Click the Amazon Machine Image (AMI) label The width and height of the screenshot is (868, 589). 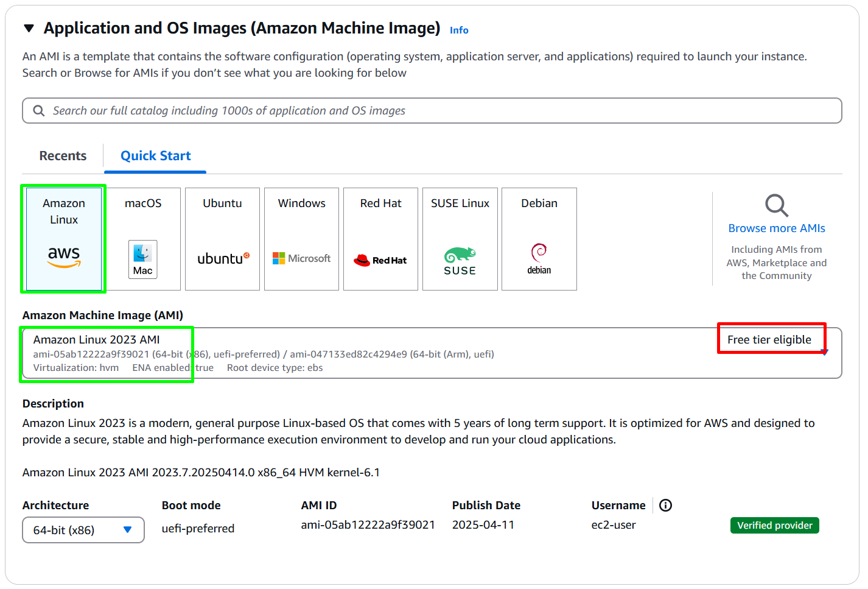point(103,316)
